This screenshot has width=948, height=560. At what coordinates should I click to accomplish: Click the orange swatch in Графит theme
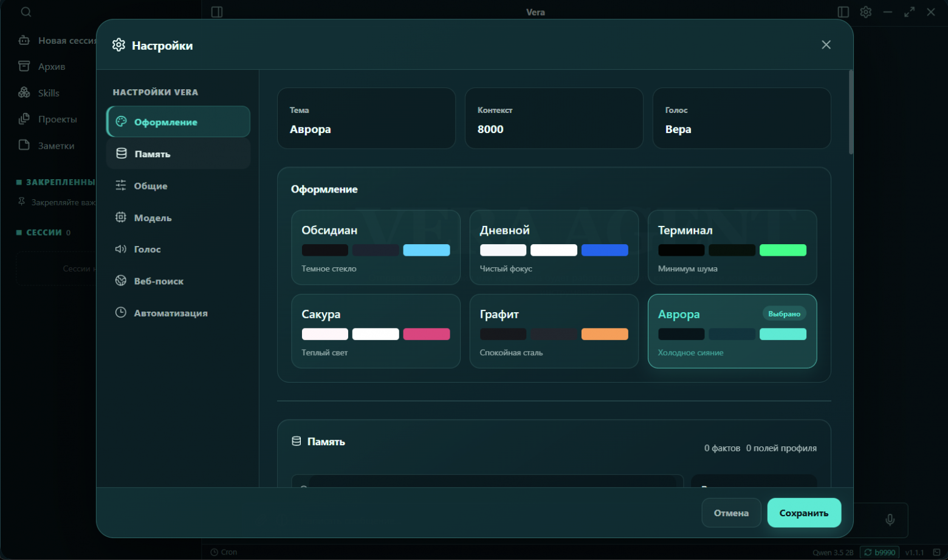coord(605,334)
